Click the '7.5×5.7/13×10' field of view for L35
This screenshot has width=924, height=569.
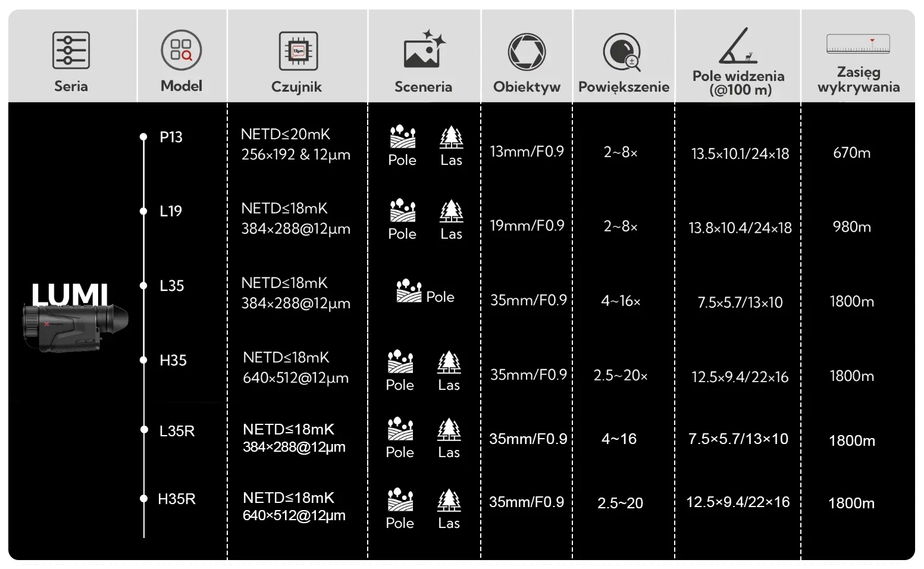(740, 302)
